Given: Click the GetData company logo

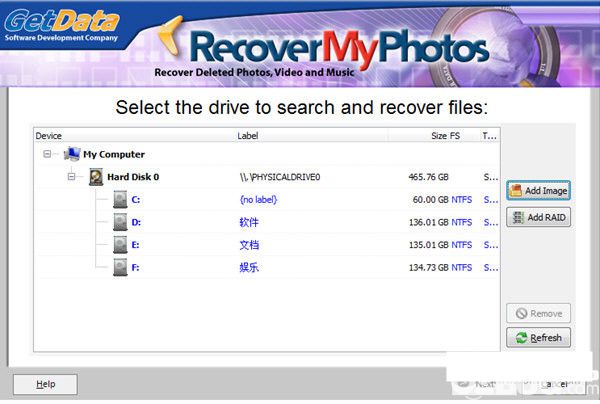Looking at the screenshot, I should 61,25.
